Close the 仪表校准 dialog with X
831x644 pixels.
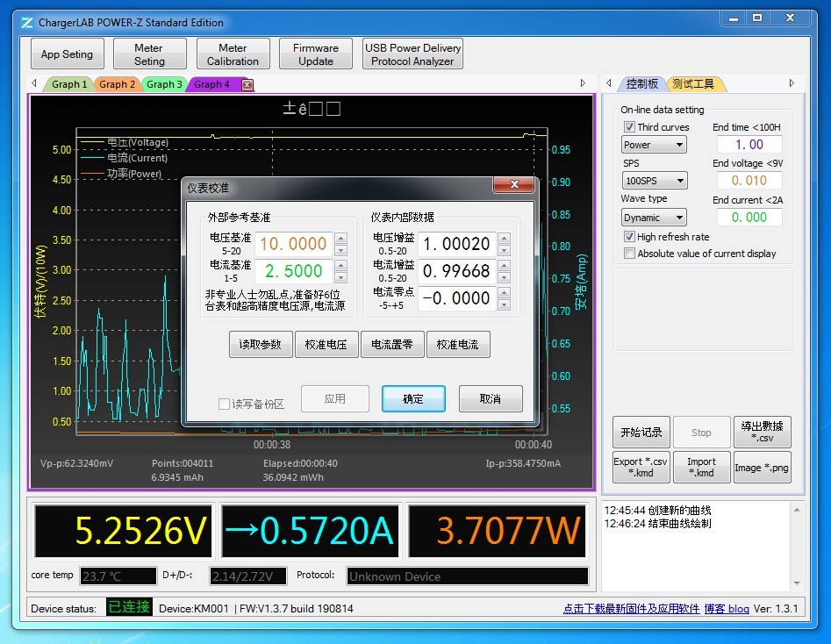click(x=513, y=186)
